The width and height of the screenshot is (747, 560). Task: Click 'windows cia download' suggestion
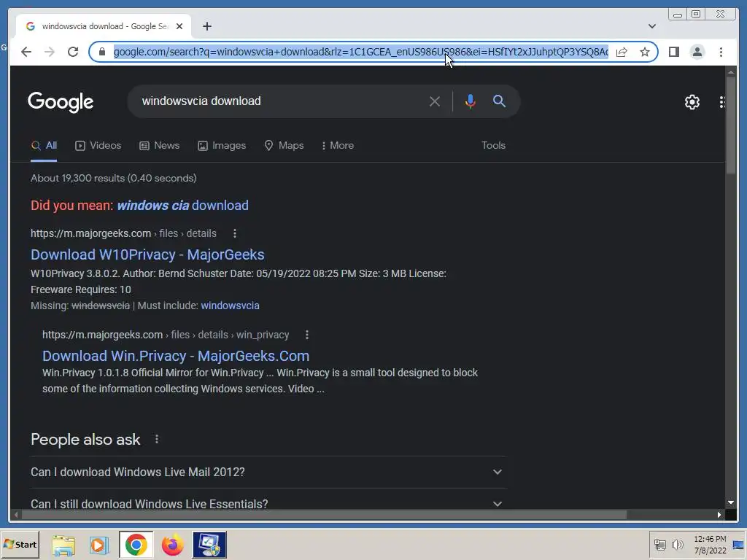[x=182, y=205]
